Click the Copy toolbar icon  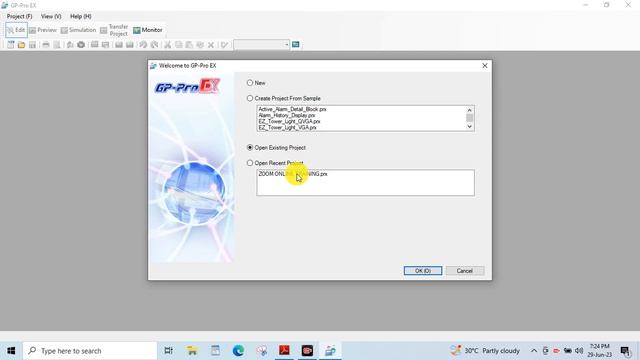178,44
